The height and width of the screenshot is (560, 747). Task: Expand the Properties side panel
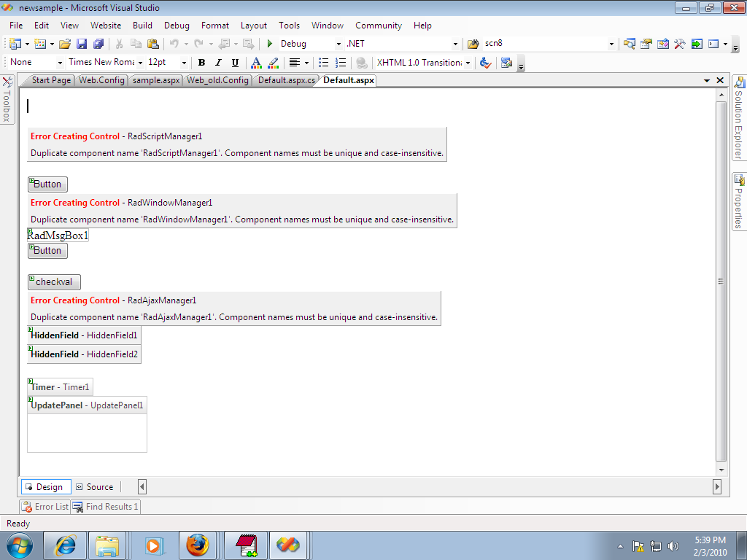pos(739,202)
